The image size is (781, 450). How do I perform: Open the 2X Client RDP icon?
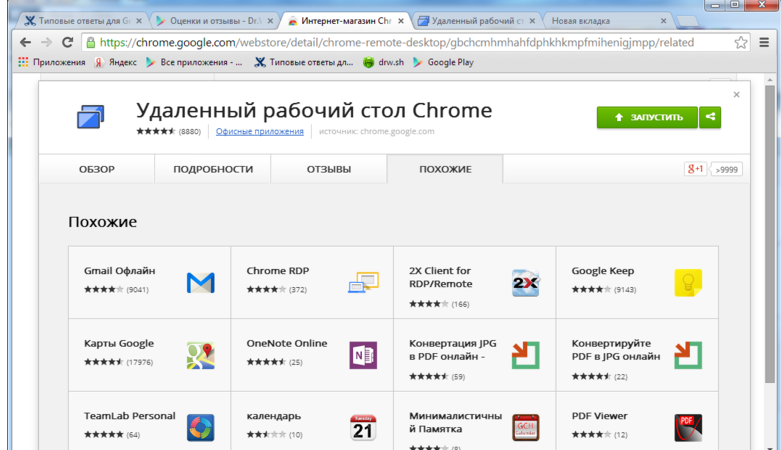(x=525, y=283)
